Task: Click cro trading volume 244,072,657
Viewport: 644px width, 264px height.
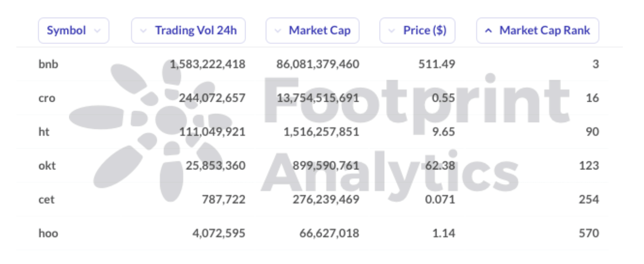Action: (x=212, y=98)
